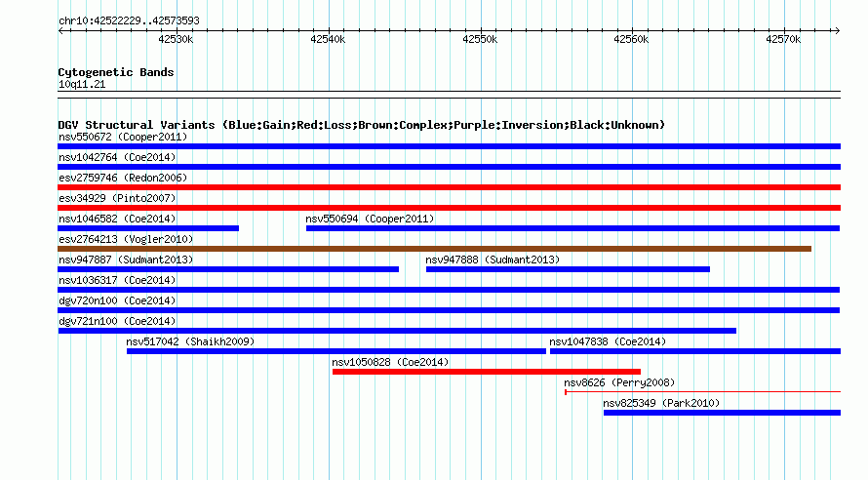Click the nsv8626 (Perry2008) label
The width and height of the screenshot is (868, 480).
[x=619, y=382]
